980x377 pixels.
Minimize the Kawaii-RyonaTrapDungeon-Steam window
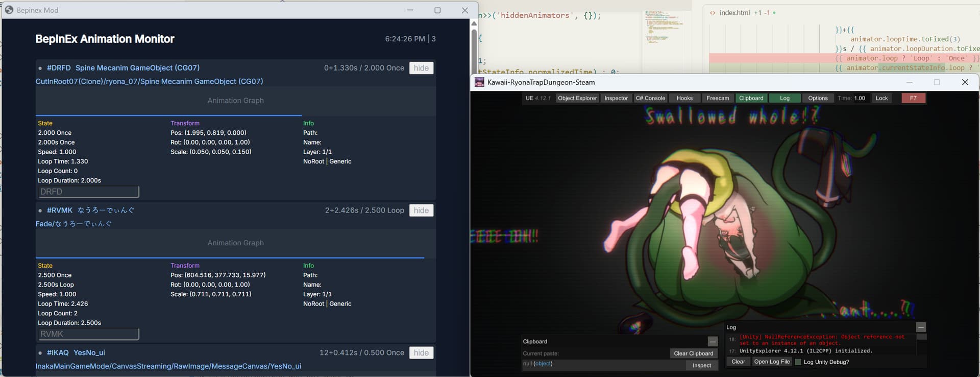[910, 82]
